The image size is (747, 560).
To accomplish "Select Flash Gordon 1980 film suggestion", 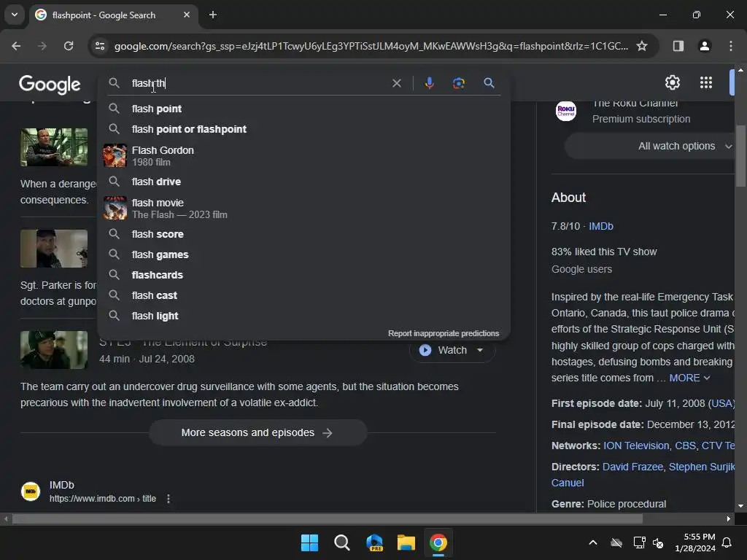I will (x=304, y=156).
